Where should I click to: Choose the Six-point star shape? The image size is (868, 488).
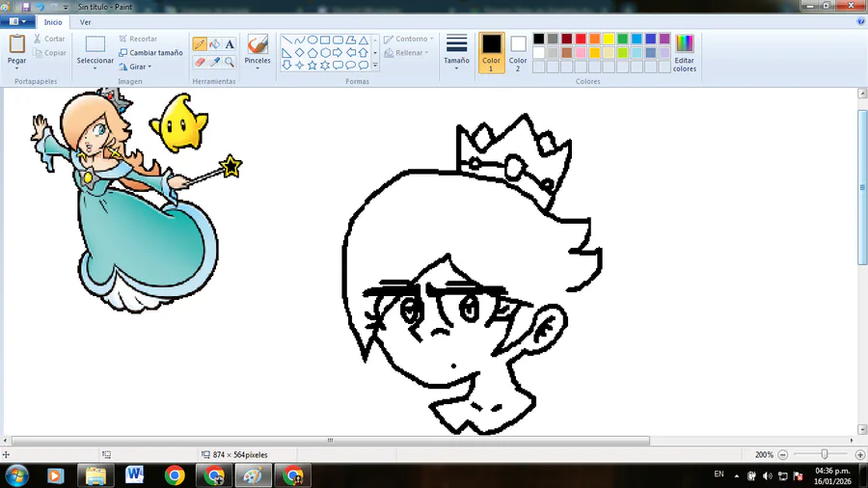click(x=325, y=66)
